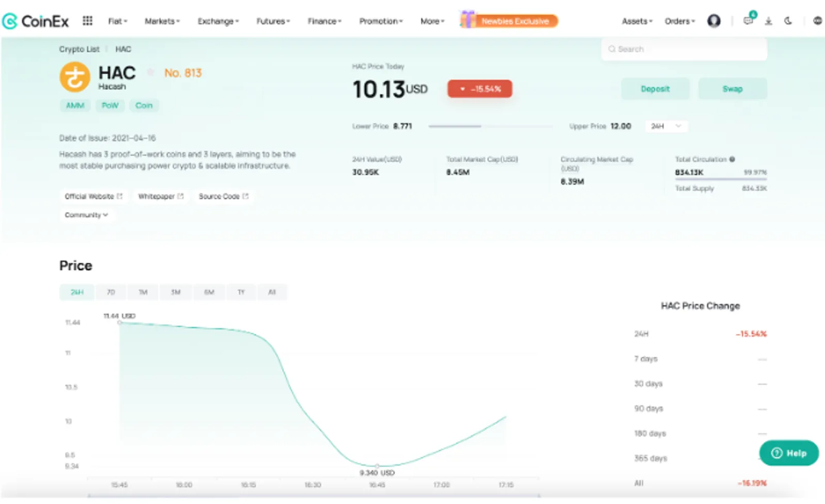The width and height of the screenshot is (825, 504).
Task: Switch chart to 7D tab
Action: [x=111, y=292]
